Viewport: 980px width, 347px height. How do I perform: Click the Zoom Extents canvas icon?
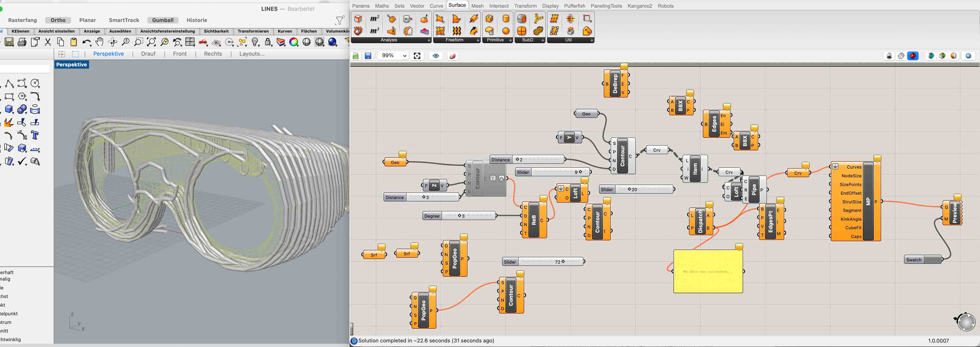[x=417, y=56]
